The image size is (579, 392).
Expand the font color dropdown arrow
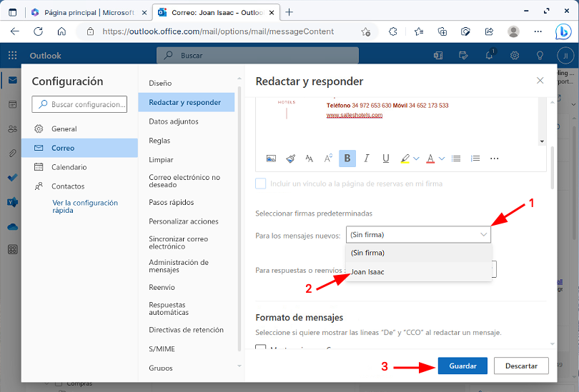point(442,159)
